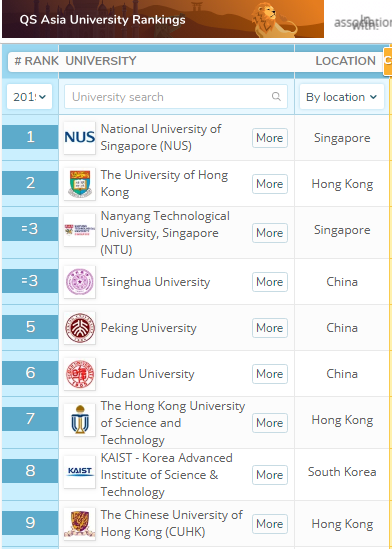This screenshot has width=392, height=549.
Task: Click Hong Kong location in the CUHK row
Action: point(342,524)
